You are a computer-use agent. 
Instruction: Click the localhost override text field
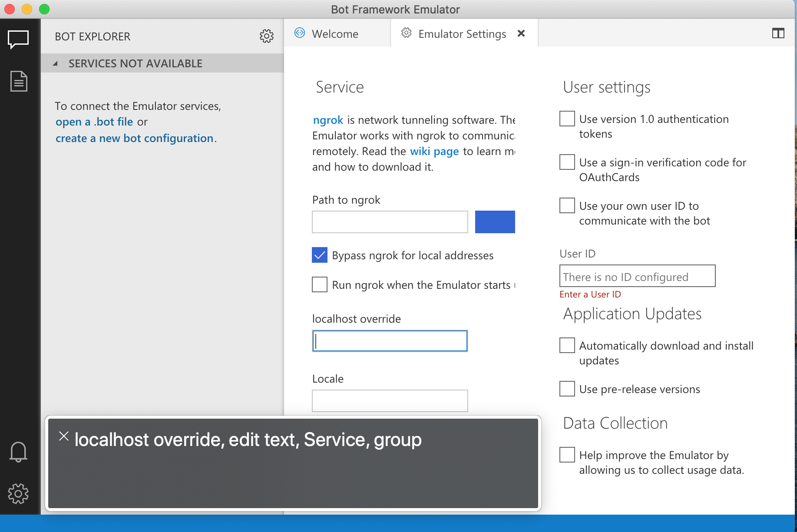click(390, 341)
